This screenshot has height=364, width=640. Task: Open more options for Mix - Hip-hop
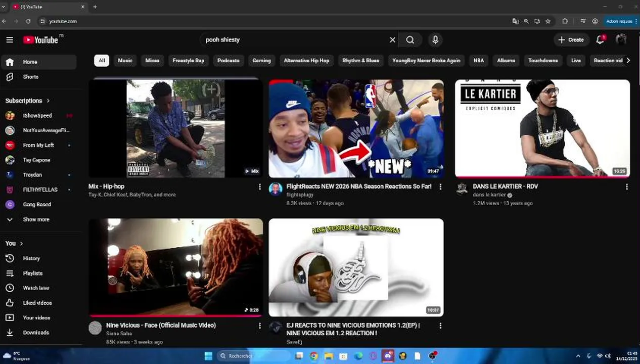[x=260, y=187]
